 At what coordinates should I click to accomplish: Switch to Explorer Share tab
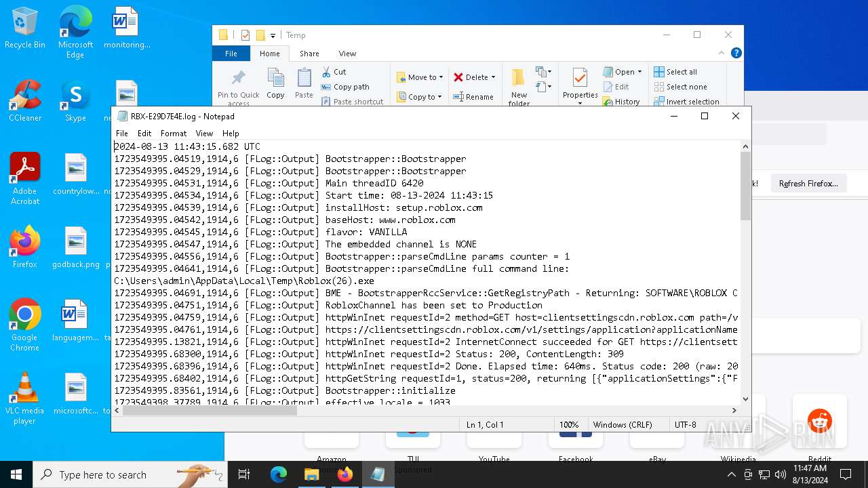(309, 54)
